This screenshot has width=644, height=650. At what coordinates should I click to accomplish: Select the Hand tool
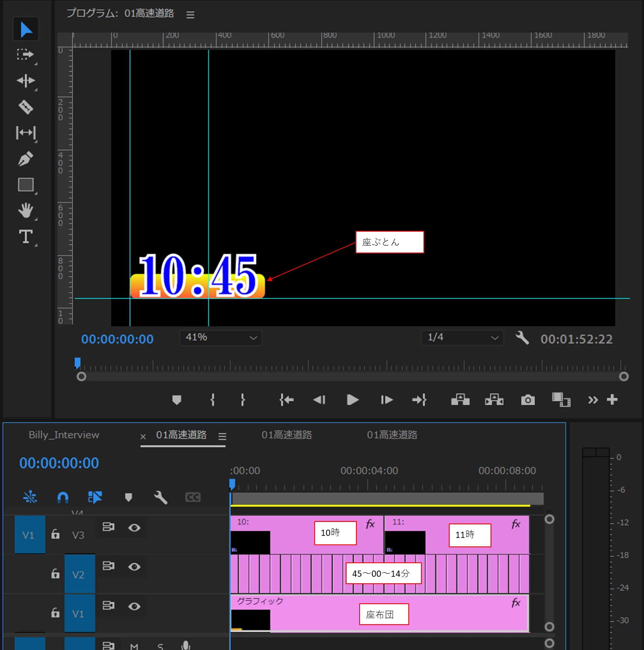26,211
